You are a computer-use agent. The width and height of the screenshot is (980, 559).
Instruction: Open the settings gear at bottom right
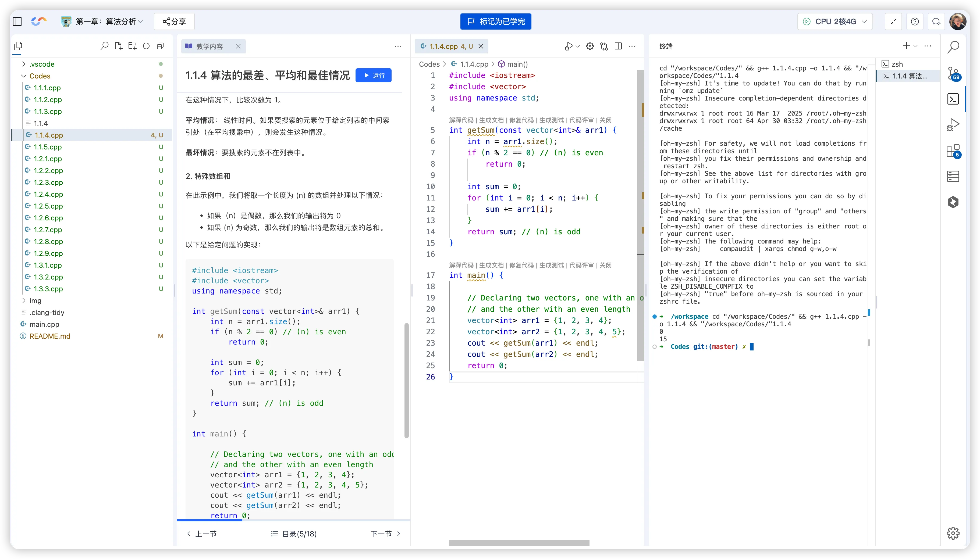(x=953, y=533)
